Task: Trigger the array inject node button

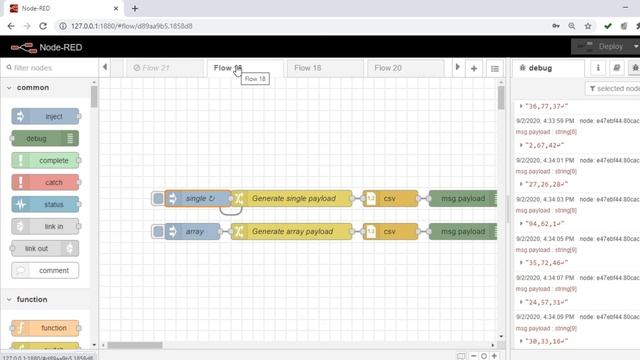Action: (x=158, y=231)
